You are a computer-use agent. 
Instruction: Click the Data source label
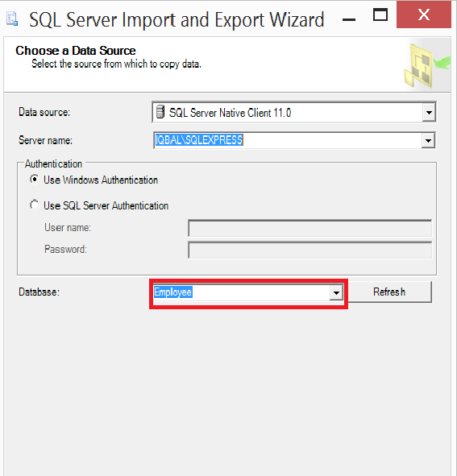(x=44, y=112)
